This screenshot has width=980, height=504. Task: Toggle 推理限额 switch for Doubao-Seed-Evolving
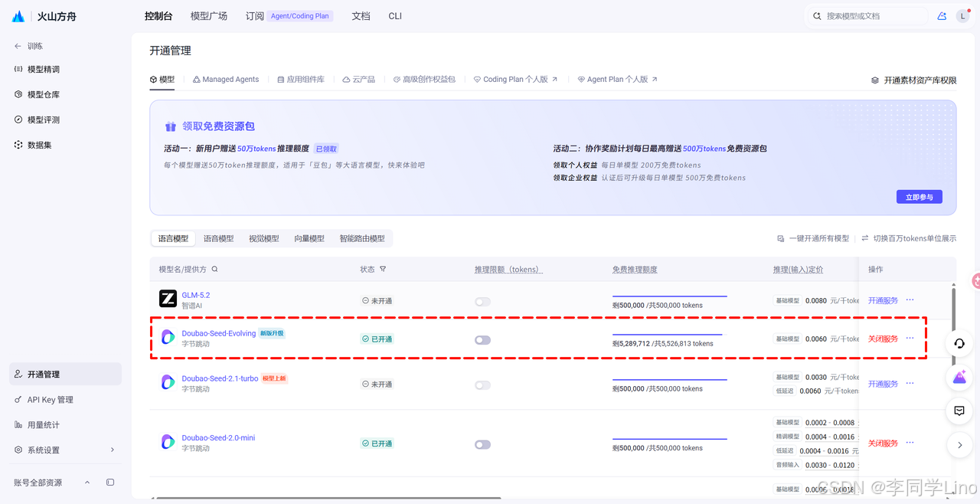[482, 340]
